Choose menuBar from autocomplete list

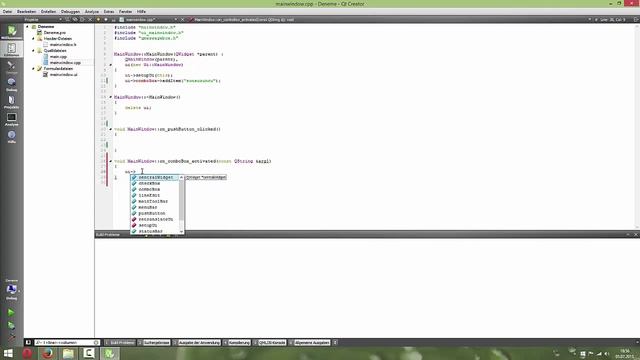tap(155, 207)
